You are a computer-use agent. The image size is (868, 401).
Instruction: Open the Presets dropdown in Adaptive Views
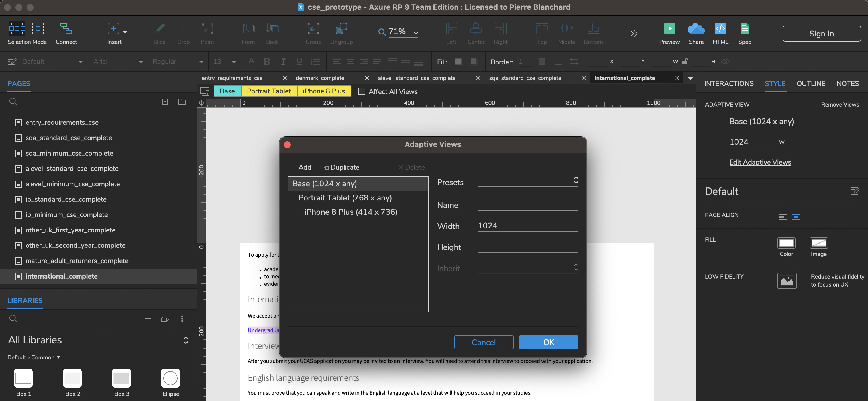528,181
